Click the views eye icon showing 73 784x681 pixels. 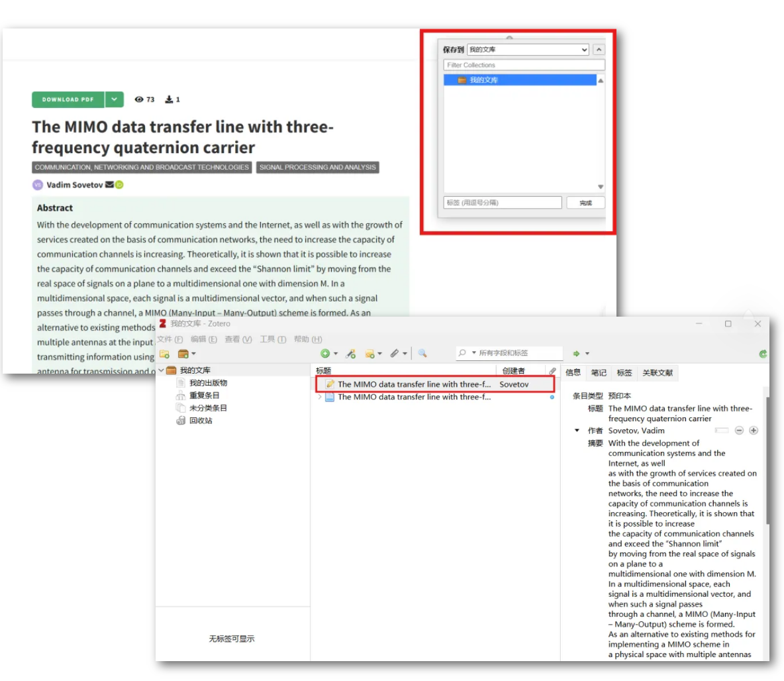(139, 99)
